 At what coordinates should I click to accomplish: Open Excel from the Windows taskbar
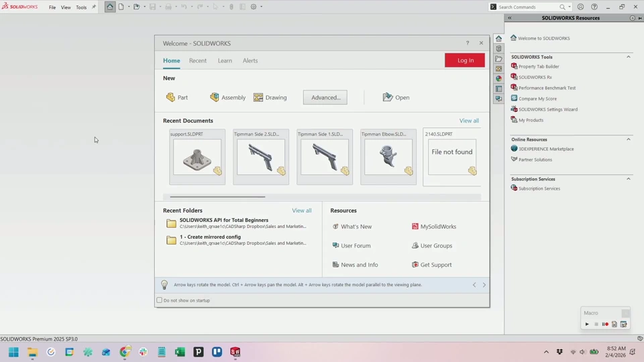point(180,352)
